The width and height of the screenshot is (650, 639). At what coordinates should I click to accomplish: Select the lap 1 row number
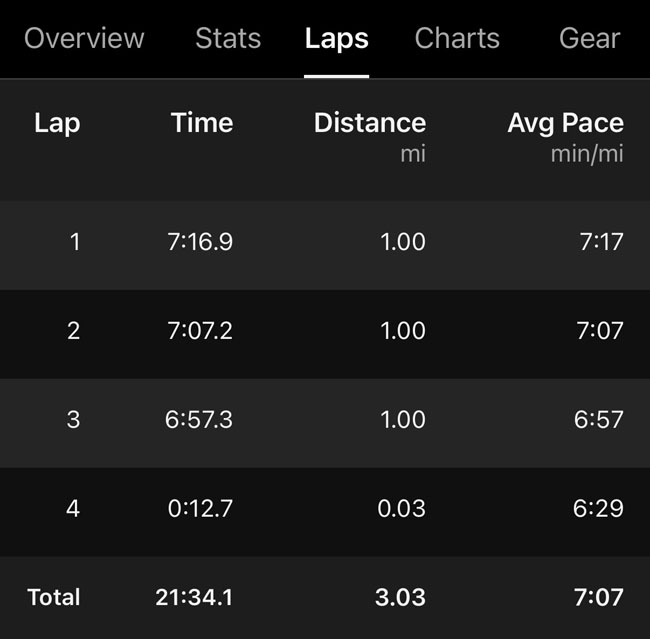click(x=74, y=242)
